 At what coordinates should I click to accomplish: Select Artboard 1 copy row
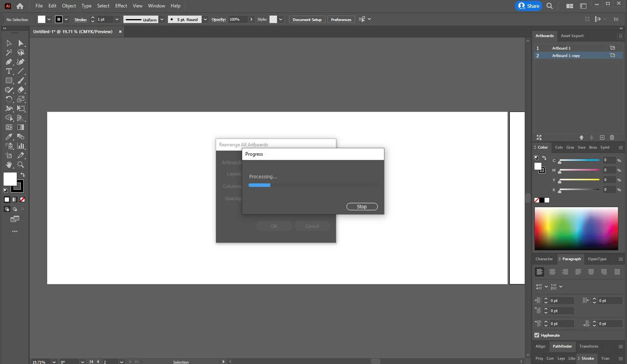[x=578, y=55]
